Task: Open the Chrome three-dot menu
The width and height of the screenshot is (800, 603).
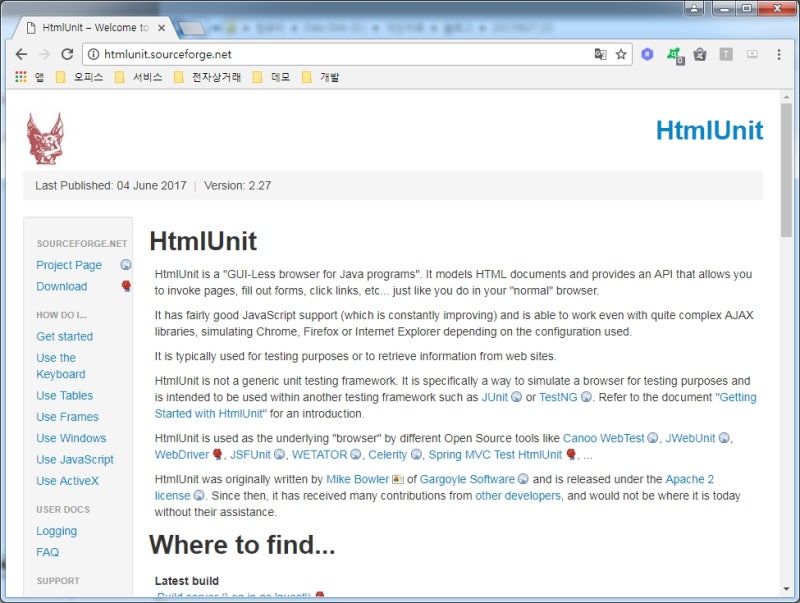Action: (779, 54)
